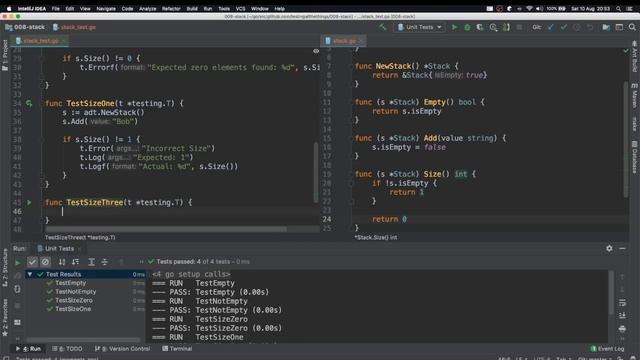Select the TestSizeZero result row
The width and height of the screenshot is (640, 360).
pyautogui.click(x=86, y=300)
